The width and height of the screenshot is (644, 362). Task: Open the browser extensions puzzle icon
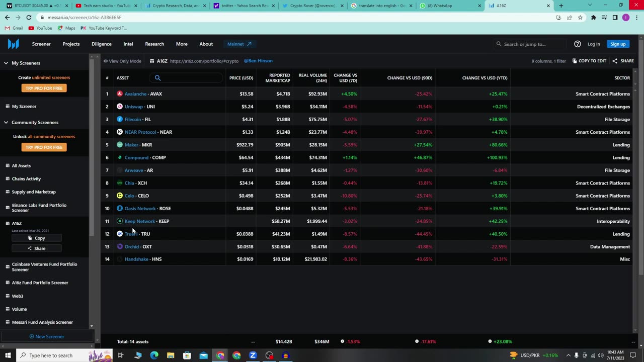click(594, 17)
